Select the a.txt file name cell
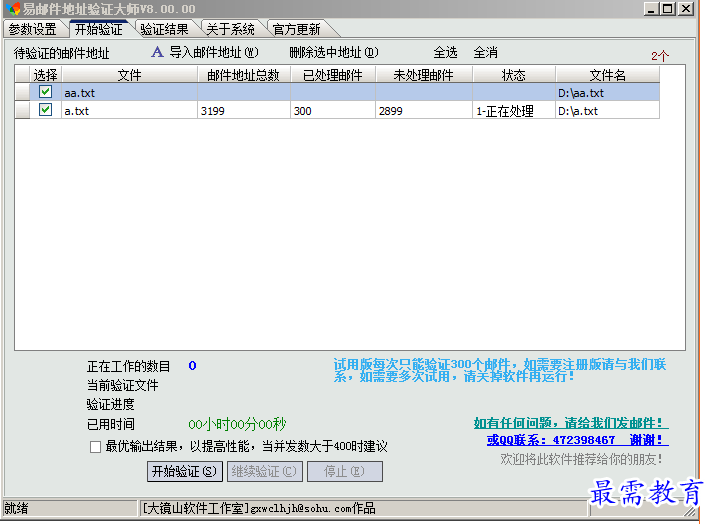 pos(129,110)
